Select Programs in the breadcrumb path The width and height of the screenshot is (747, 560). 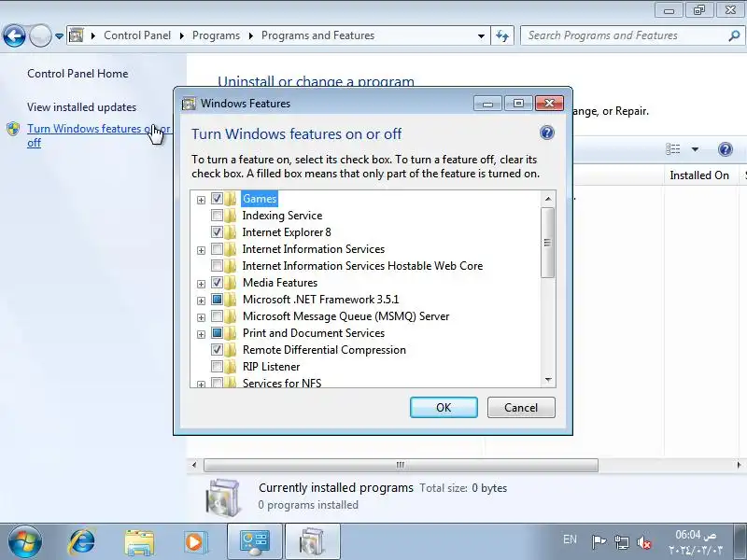pyautogui.click(x=216, y=35)
